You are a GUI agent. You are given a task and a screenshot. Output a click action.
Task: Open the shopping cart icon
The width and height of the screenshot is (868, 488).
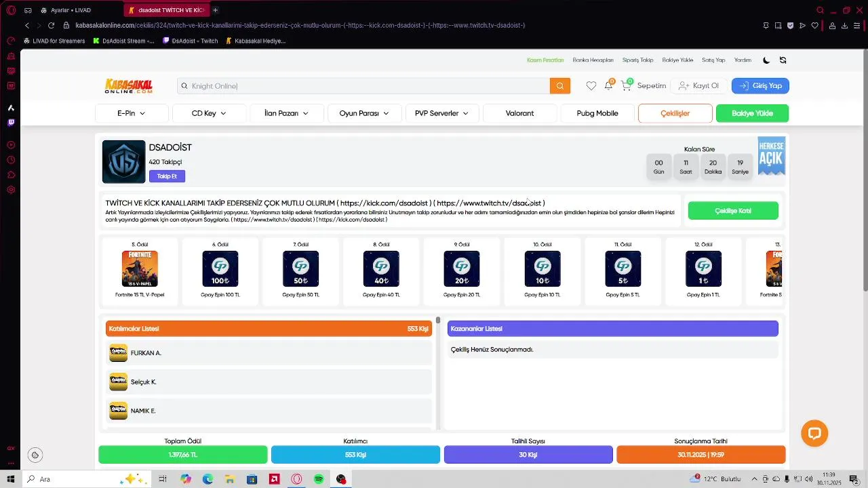click(x=626, y=85)
